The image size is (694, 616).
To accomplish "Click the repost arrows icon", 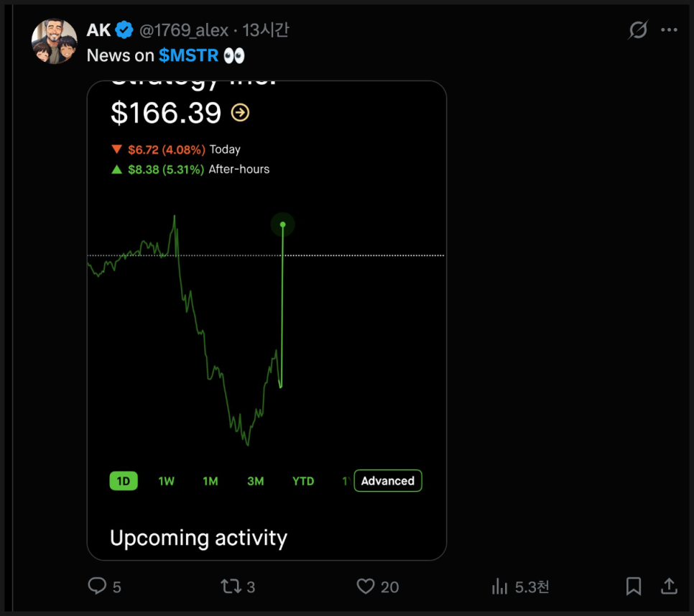I will pyautogui.click(x=231, y=587).
